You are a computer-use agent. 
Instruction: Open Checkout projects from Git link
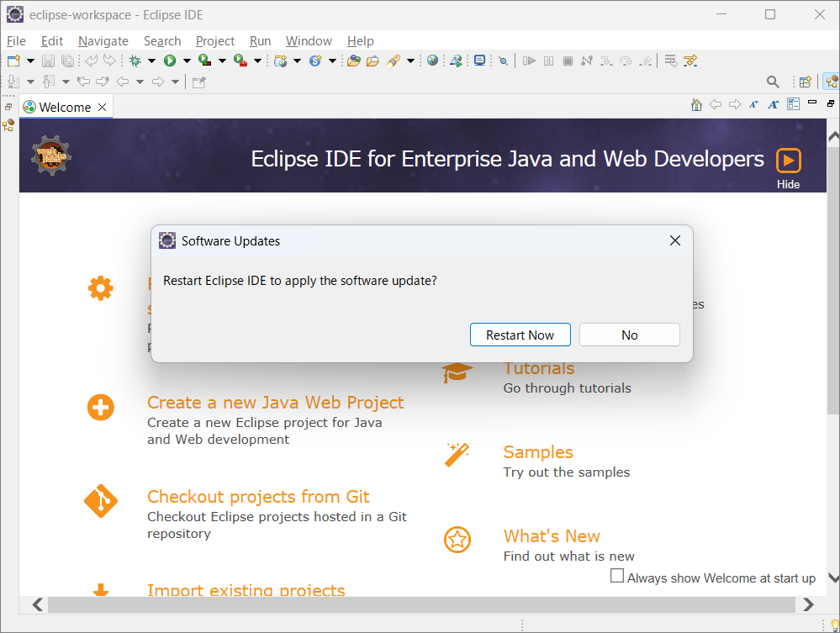258,497
